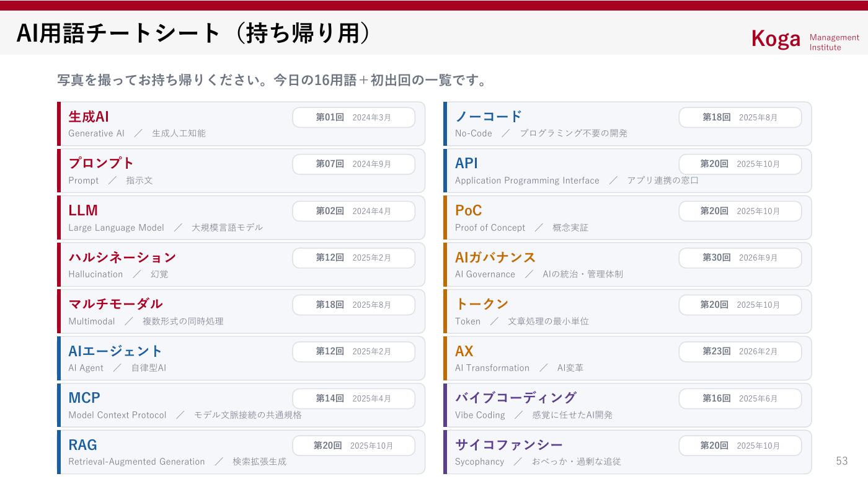Click the AIエージェント term heading
Image resolution: width=868 pixels, height=489 pixels.
pos(115,351)
